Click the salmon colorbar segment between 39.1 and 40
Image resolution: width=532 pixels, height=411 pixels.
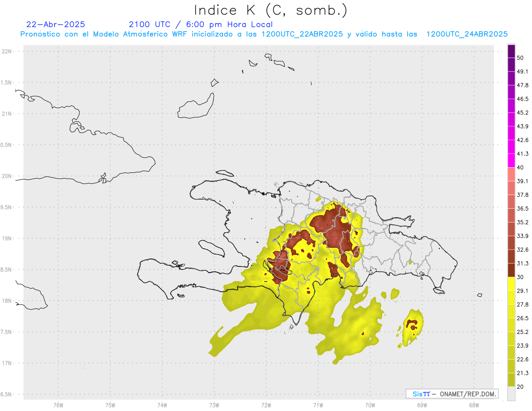(511, 174)
